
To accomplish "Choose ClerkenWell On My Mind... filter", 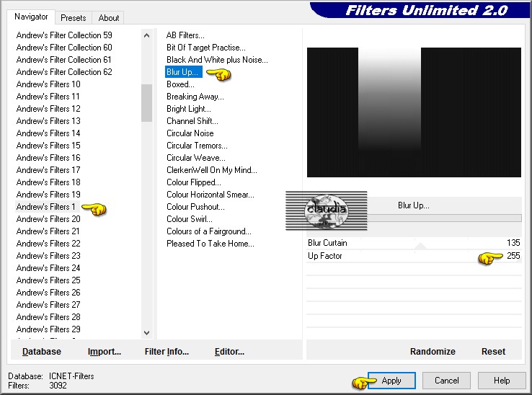I will pyautogui.click(x=212, y=170).
